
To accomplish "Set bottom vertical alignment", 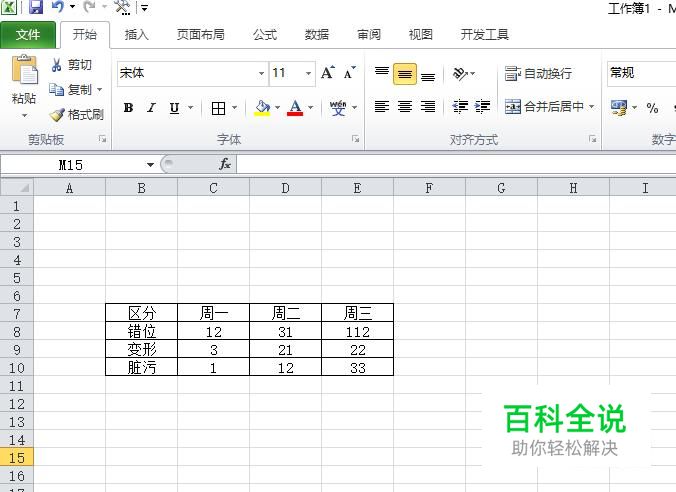I will click(428, 75).
